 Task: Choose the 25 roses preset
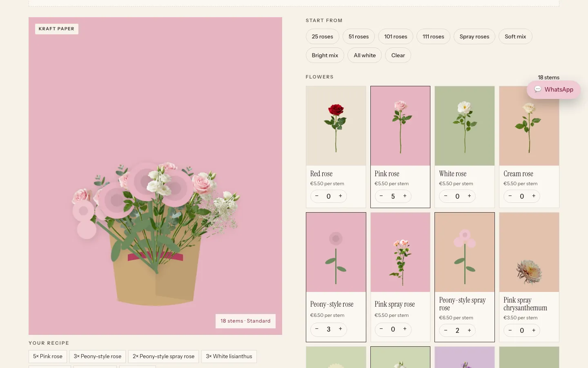click(323, 36)
